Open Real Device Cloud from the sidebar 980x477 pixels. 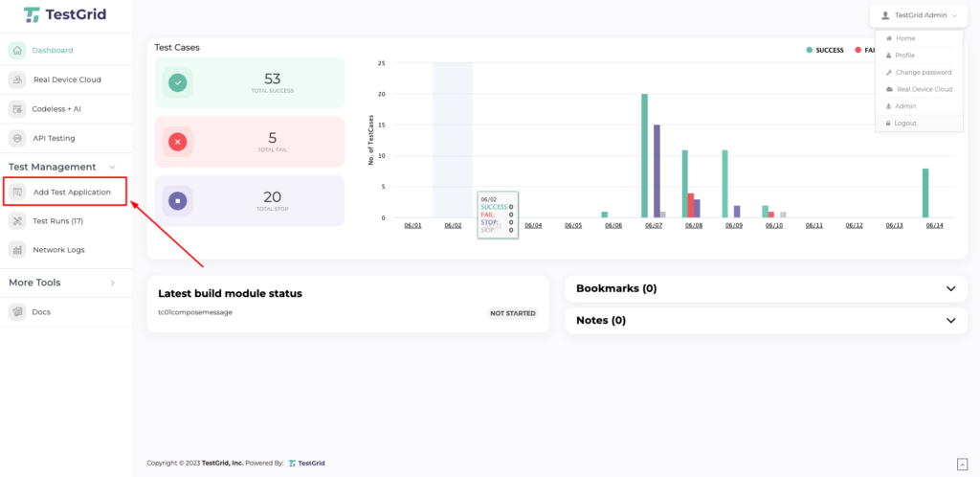66,79
